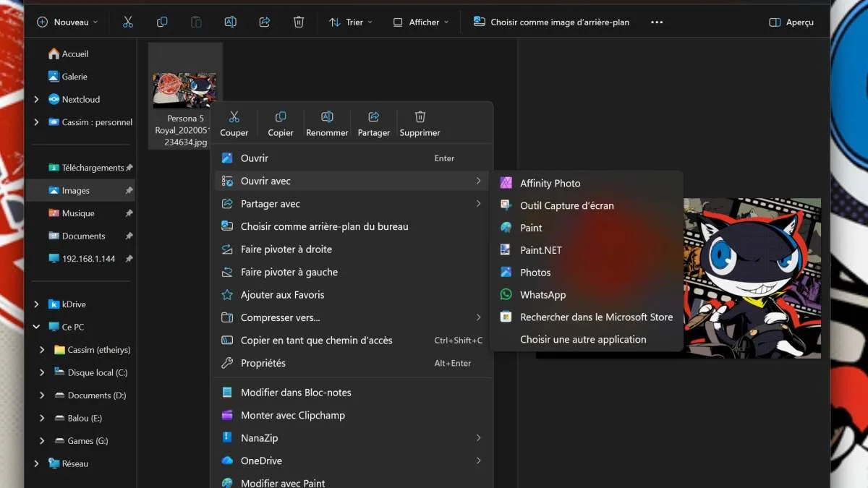This screenshot has height=488, width=868.
Task: Open Propriétés from the context menu
Action: [352, 363]
